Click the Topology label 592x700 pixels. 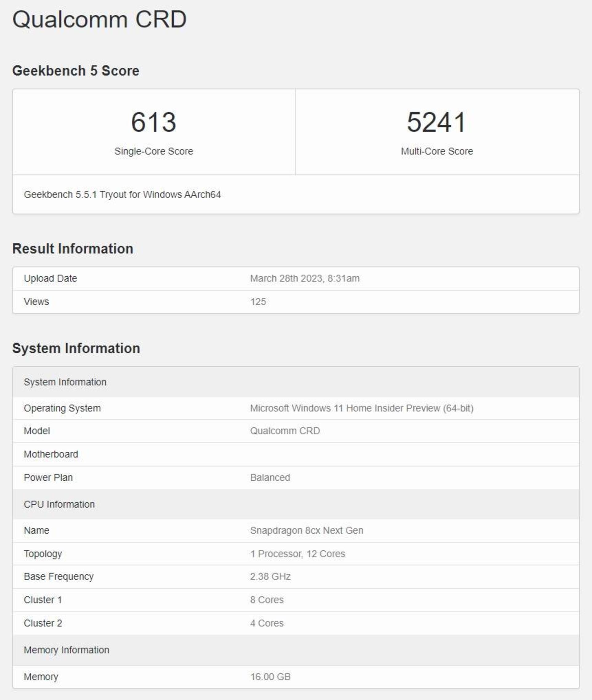[x=43, y=554]
